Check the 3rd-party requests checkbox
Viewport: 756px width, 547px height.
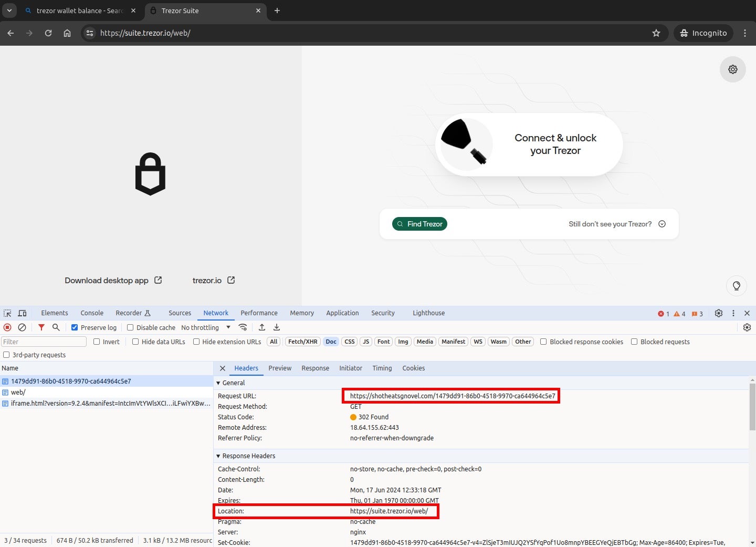click(x=6, y=355)
